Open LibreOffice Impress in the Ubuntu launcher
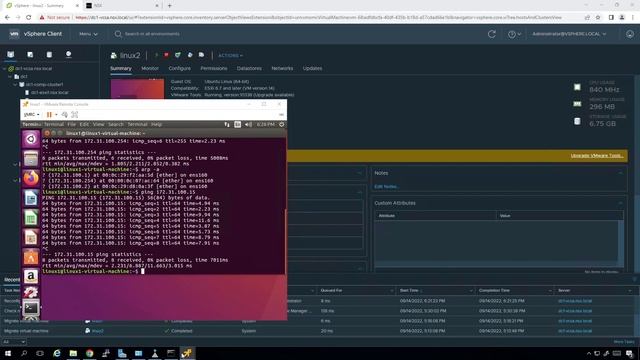Image resolution: width=640 pixels, height=360 pixels. coord(31,237)
